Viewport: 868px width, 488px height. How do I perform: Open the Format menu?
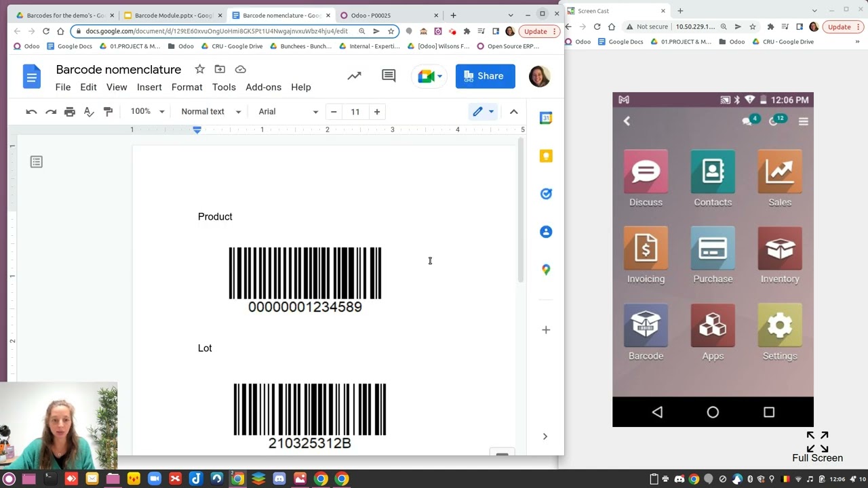[x=187, y=87]
